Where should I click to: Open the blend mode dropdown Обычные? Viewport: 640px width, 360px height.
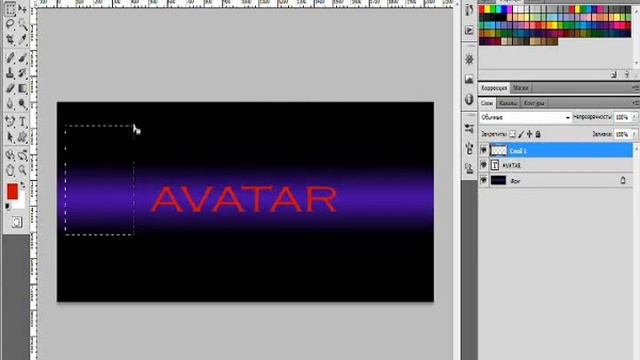point(525,118)
